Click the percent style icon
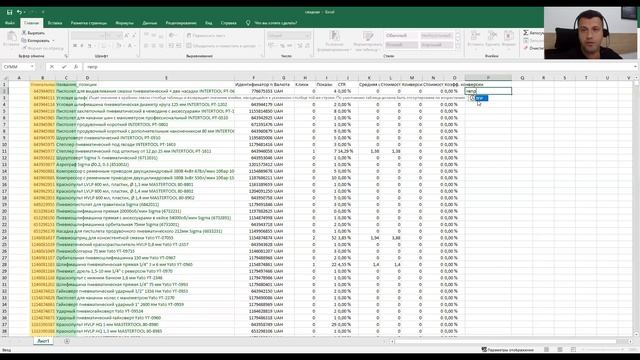Viewport: 640px width, 360px height. [282, 46]
